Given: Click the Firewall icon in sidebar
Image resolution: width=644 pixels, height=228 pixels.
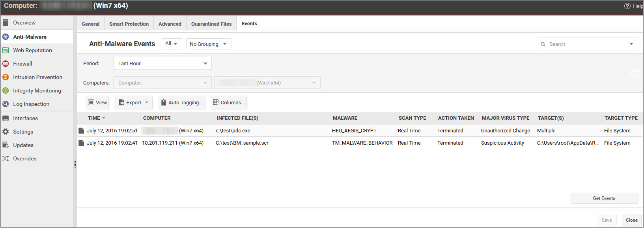Looking at the screenshot, I should click(x=6, y=64).
